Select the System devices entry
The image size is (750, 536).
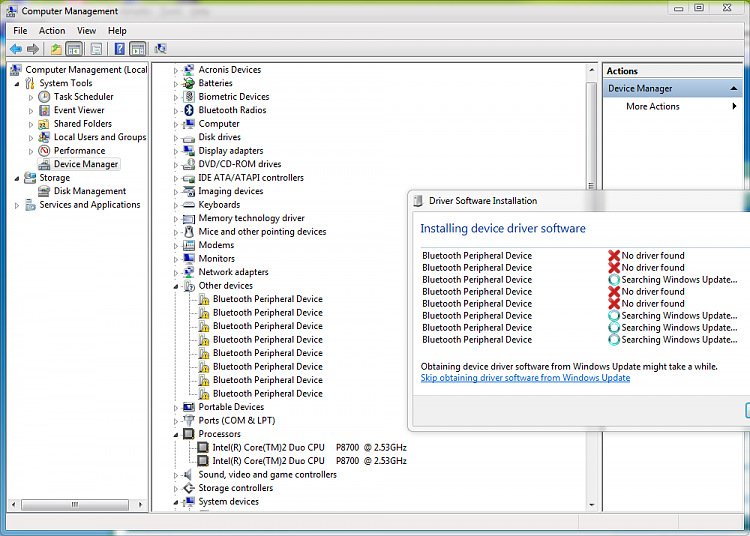tap(229, 502)
